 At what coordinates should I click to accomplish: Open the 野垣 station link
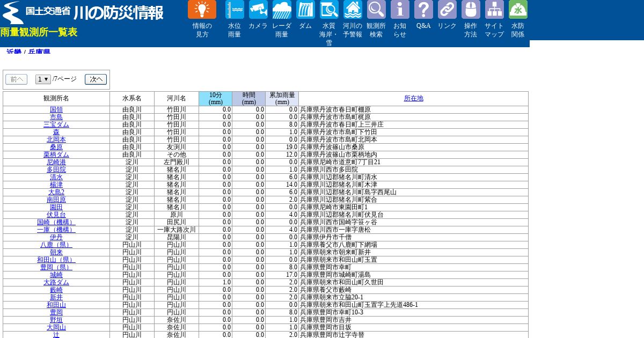click(56, 320)
